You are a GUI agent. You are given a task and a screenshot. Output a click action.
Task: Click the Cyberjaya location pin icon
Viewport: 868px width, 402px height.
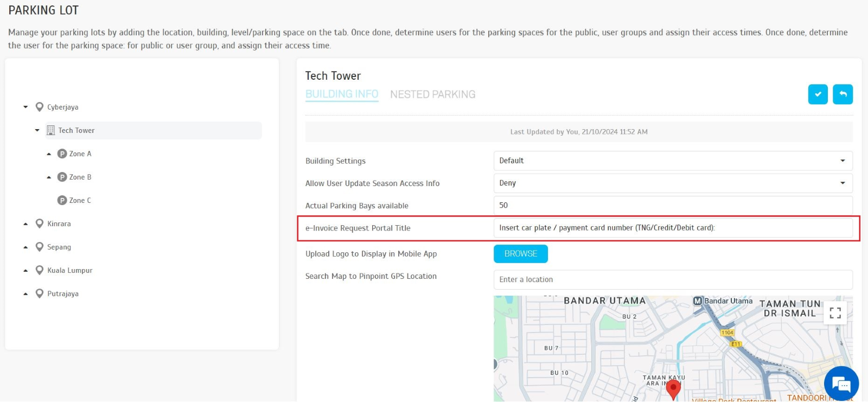click(x=40, y=107)
